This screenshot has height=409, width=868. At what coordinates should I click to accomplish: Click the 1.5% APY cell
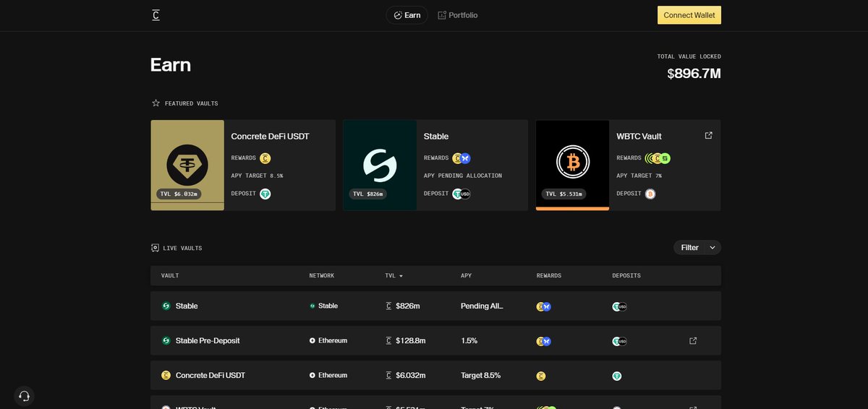469,340
